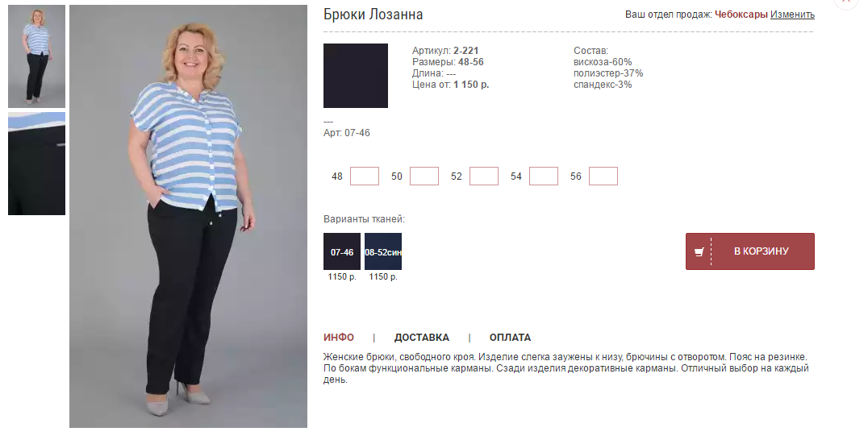Viewport: 868px width, 440px height.
Task: Switch to the ИНФО tab
Action: point(339,337)
